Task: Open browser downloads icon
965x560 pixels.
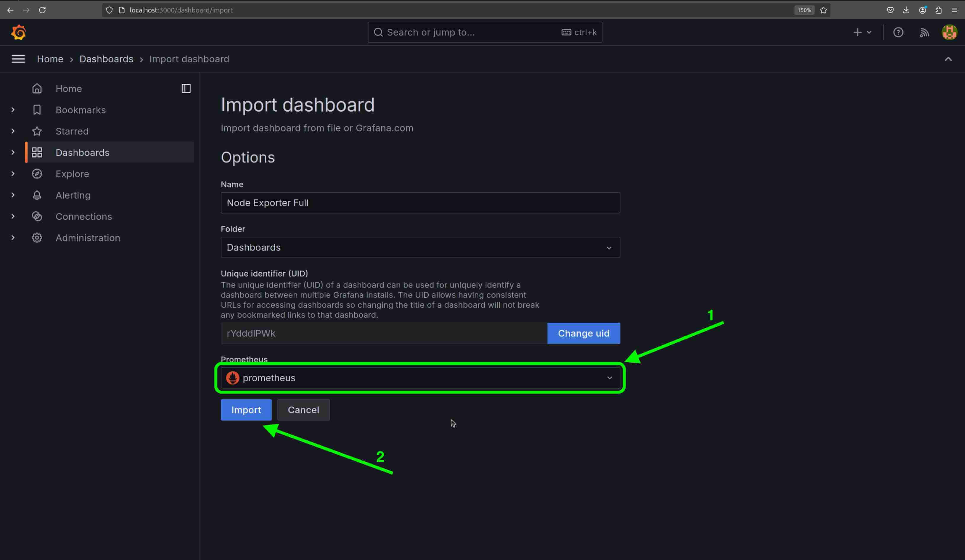Action: click(906, 10)
